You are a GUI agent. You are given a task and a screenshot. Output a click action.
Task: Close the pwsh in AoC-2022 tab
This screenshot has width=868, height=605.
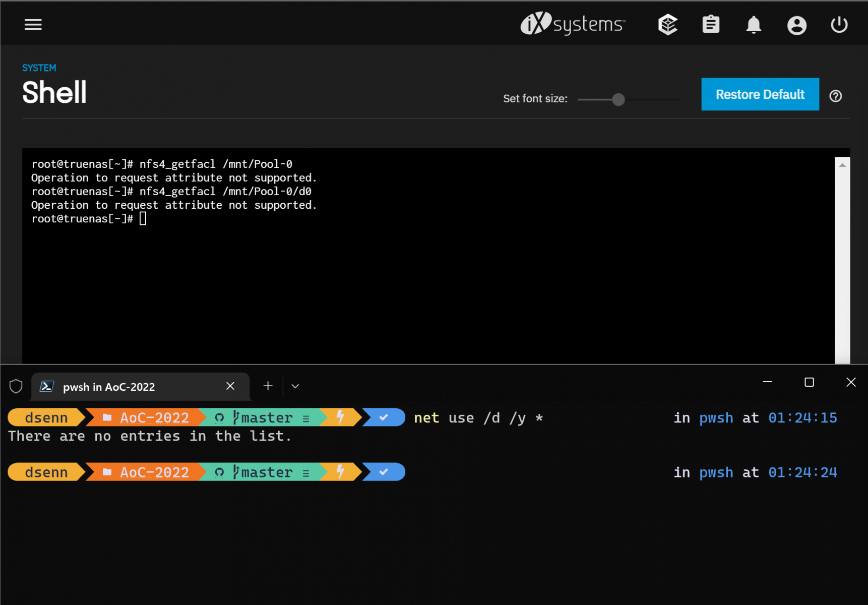(230, 386)
